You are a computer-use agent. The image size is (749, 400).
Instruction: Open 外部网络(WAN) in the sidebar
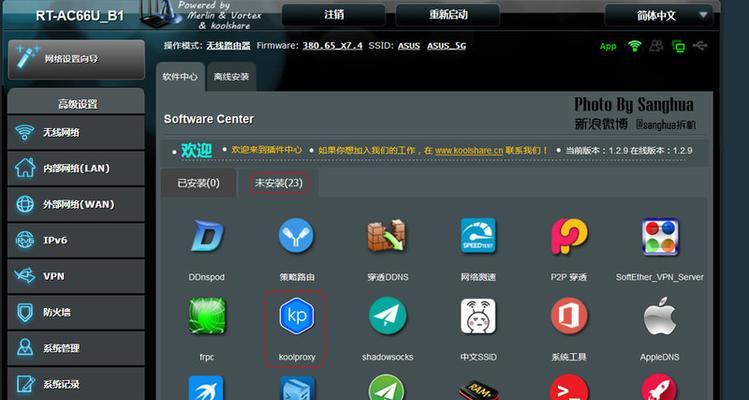pyautogui.click(x=76, y=205)
